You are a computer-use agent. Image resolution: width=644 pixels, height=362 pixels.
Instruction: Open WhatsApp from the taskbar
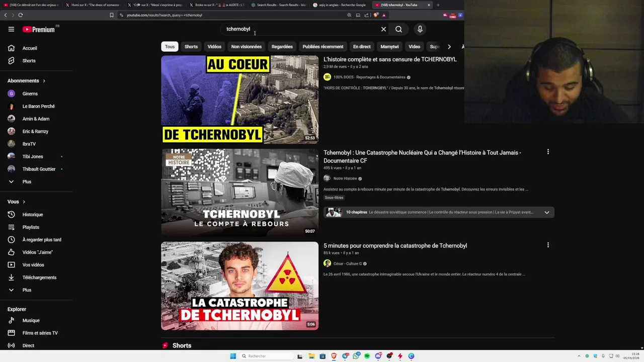[356, 356]
